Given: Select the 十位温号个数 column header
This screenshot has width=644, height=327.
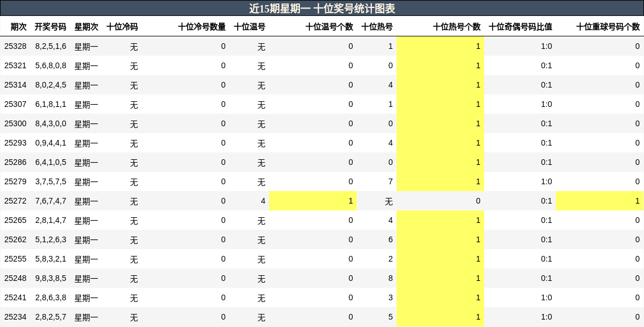Looking at the screenshot, I should (329, 27).
